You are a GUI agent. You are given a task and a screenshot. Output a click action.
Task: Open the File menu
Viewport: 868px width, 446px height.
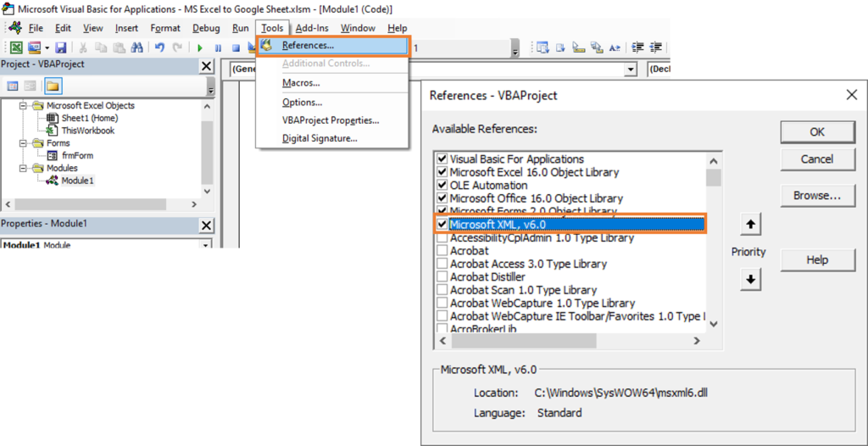(x=36, y=28)
